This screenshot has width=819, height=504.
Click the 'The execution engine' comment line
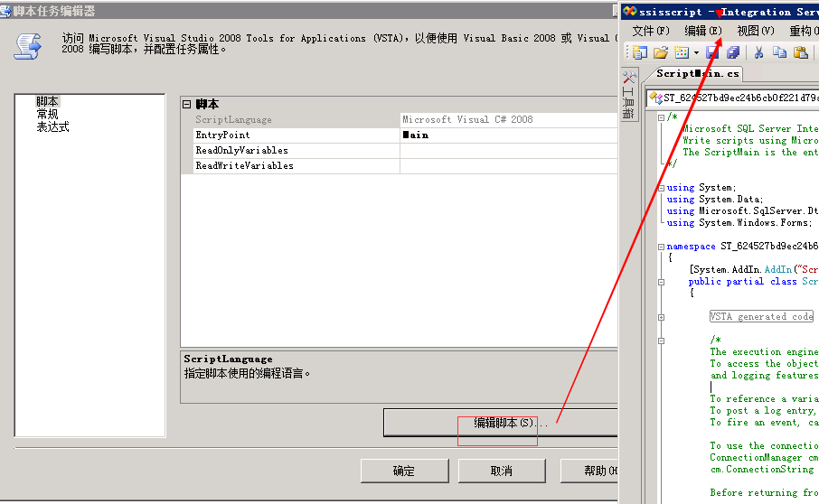coord(764,351)
